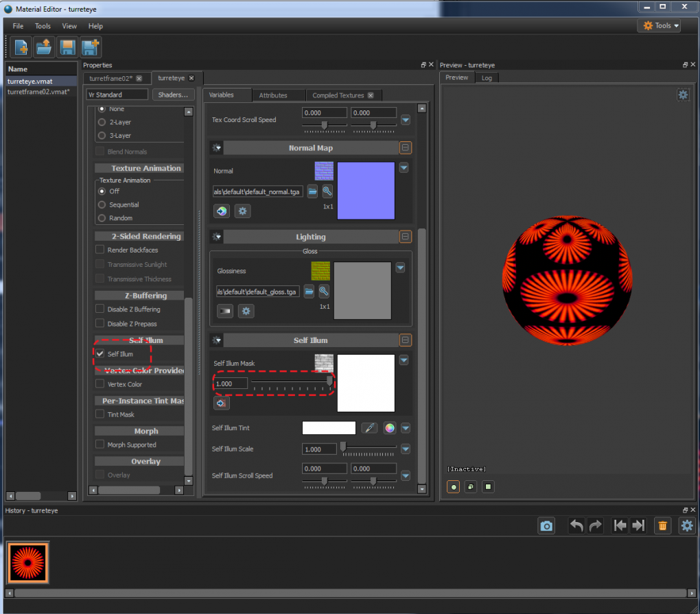Save the current material
The height and width of the screenshot is (614, 700).
[x=67, y=47]
